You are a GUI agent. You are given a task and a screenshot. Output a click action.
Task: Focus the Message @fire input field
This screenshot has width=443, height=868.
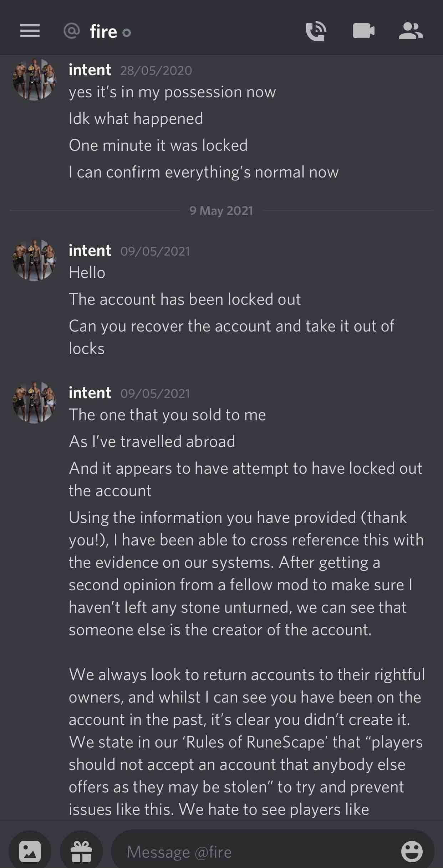257,852
